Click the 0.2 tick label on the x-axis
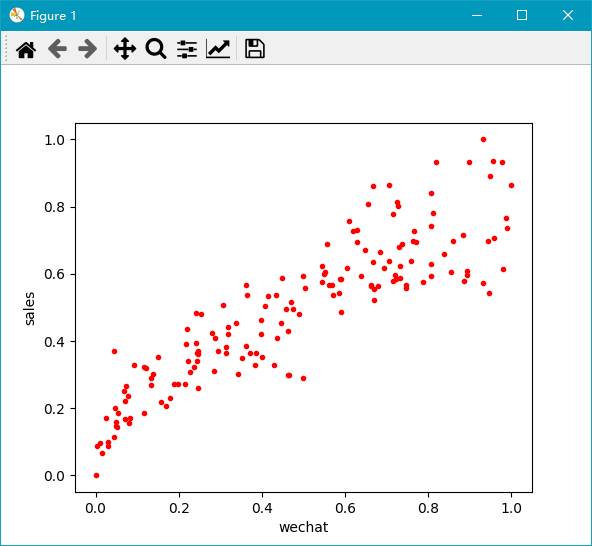Image resolution: width=592 pixels, height=546 pixels. [x=179, y=508]
